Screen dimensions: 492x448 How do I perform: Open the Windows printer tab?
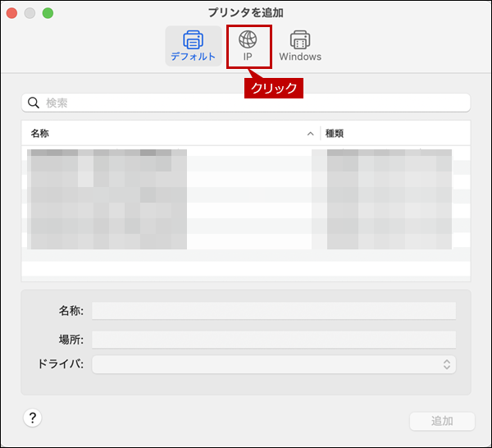[x=300, y=46]
